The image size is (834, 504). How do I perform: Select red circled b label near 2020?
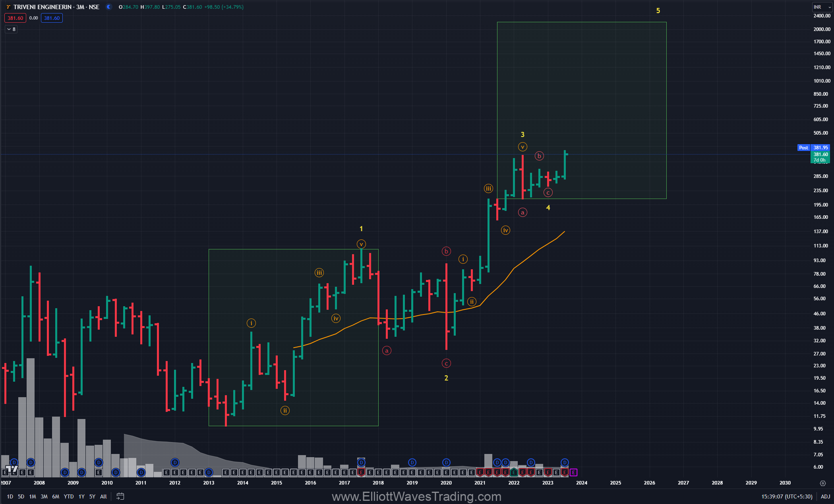coord(446,251)
